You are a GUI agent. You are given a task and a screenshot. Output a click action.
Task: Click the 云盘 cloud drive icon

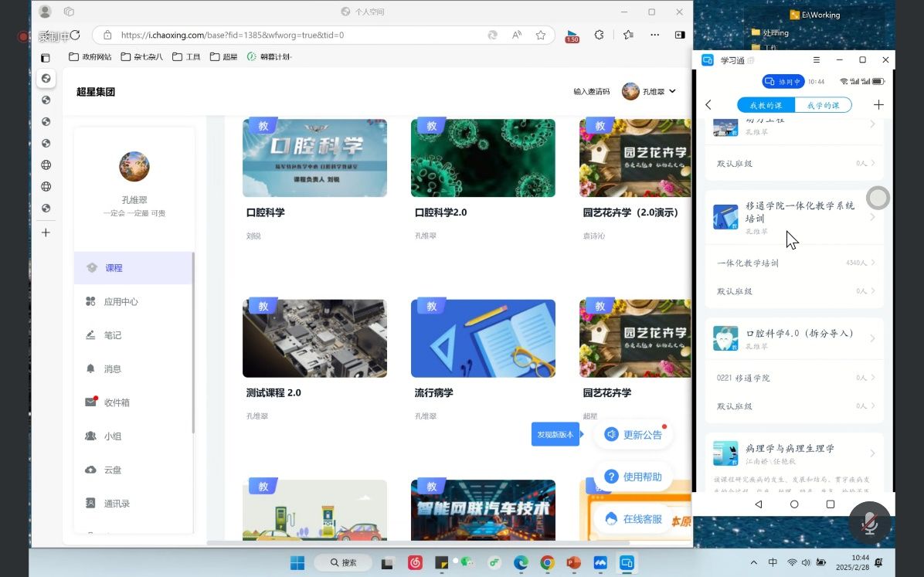point(90,470)
